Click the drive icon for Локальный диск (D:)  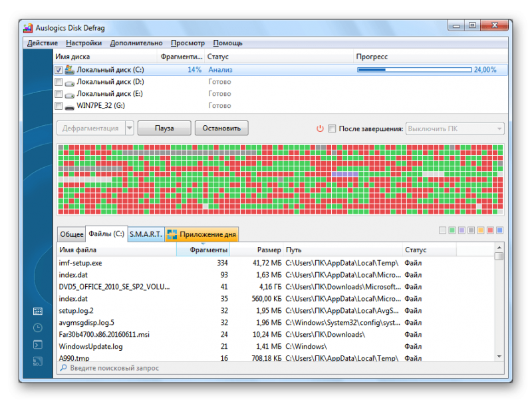70,82
